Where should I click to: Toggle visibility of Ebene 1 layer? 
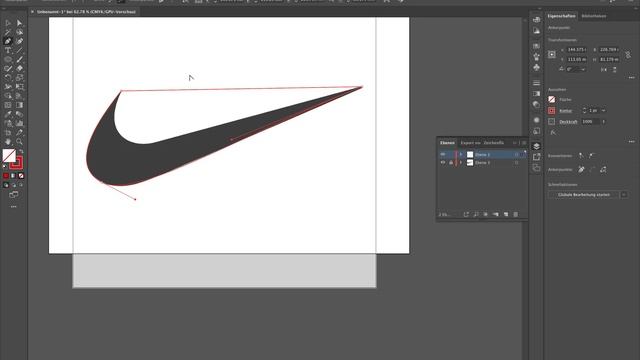click(443, 162)
